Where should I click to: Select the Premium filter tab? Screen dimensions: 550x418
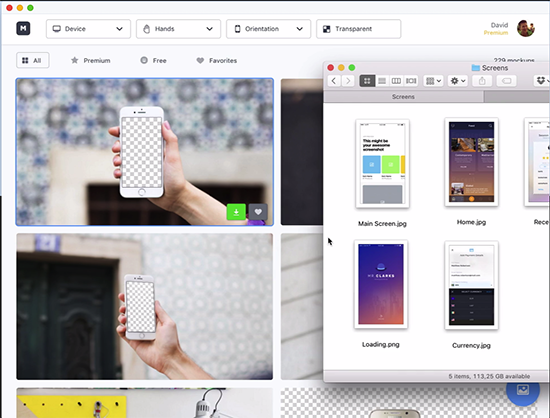(91, 61)
